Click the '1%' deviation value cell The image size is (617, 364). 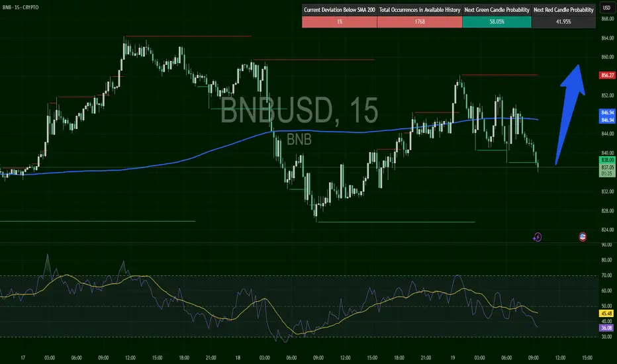(x=339, y=22)
